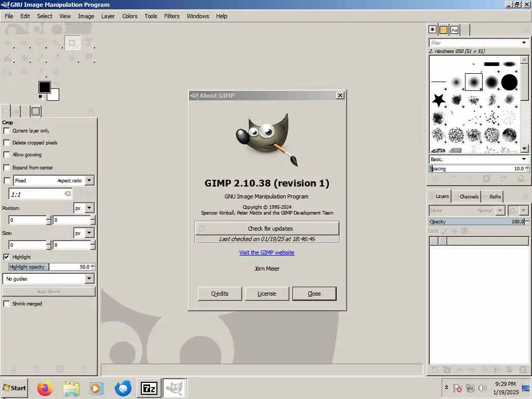Open the Credits in About GIMP
Viewport: 532px width, 399px height.
220,294
